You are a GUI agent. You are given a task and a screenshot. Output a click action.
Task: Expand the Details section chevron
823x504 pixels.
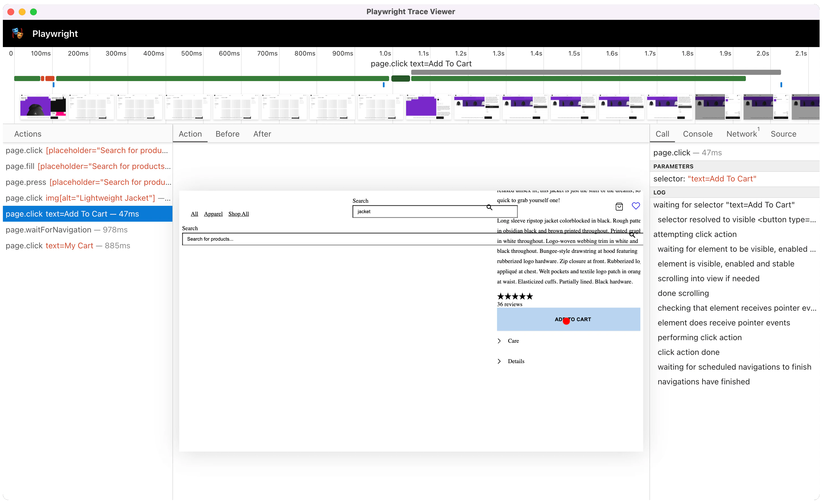click(499, 361)
